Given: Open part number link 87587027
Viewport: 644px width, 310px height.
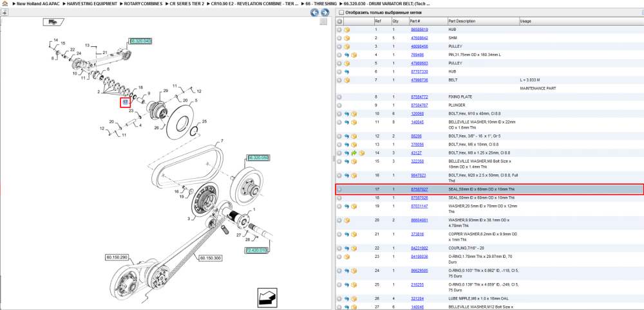Looking at the screenshot, I should coord(419,190).
